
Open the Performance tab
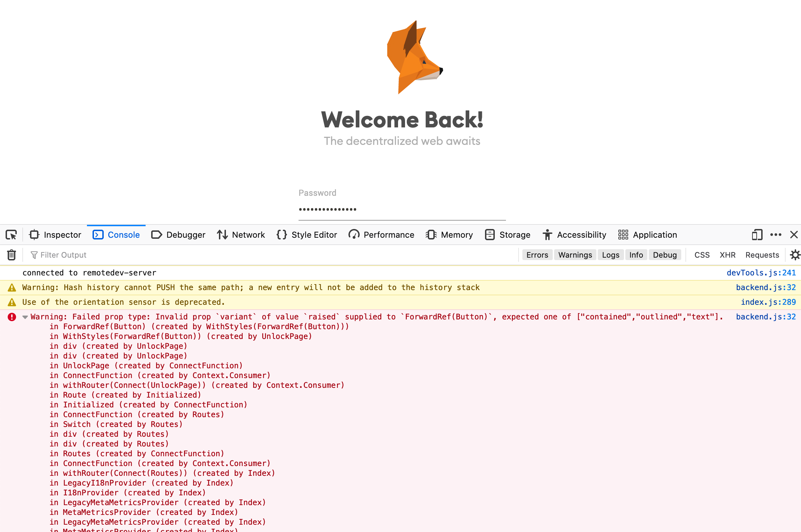click(381, 235)
